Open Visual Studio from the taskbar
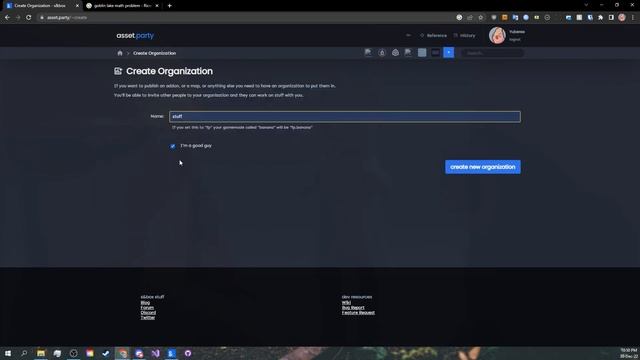 (x=155, y=353)
